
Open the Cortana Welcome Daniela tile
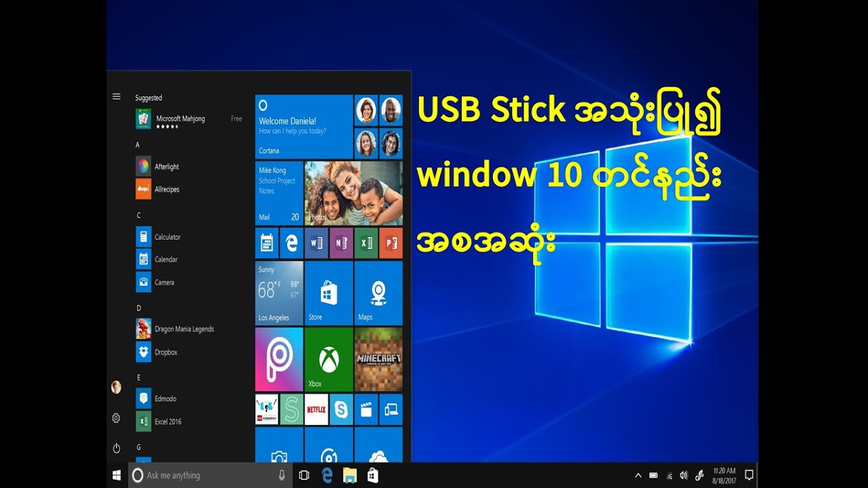pyautogui.click(x=304, y=126)
